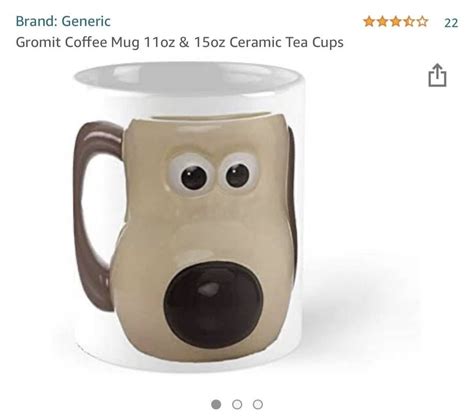Click the second filled star in the rating
The height and width of the screenshot is (418, 474).
pyautogui.click(x=382, y=22)
